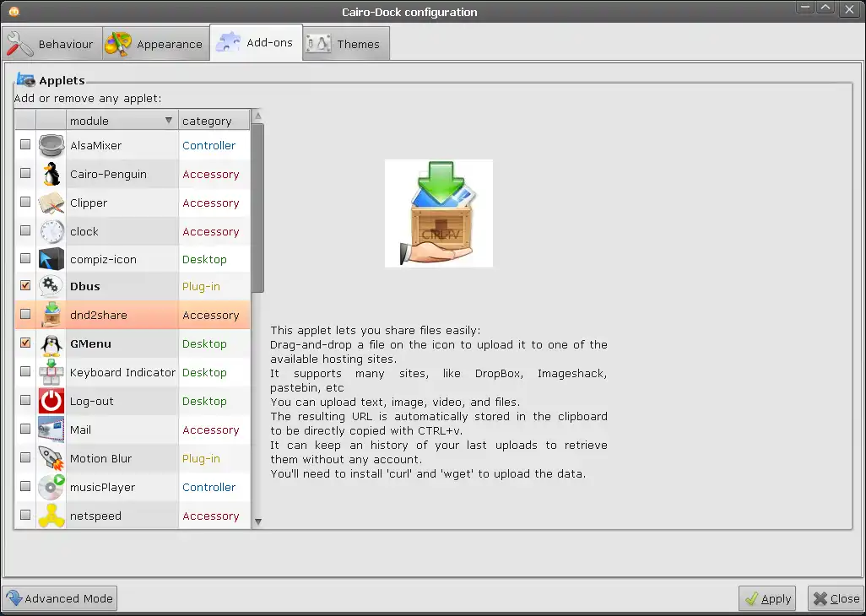Click Plug-in category of Dbus row
The width and height of the screenshot is (866, 616).
tap(201, 286)
